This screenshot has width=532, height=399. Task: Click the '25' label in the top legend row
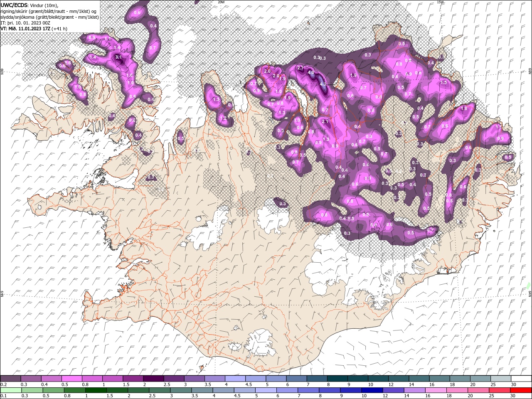click(493, 385)
